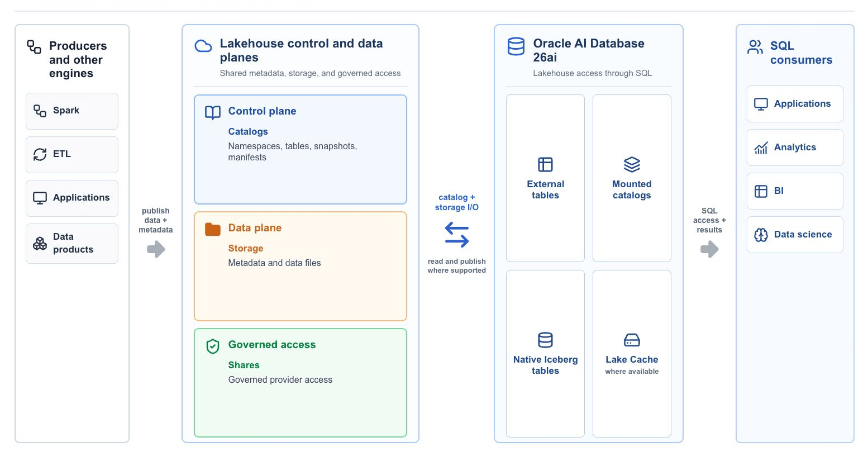Click the Spark icon in Producers panel

[40, 111]
